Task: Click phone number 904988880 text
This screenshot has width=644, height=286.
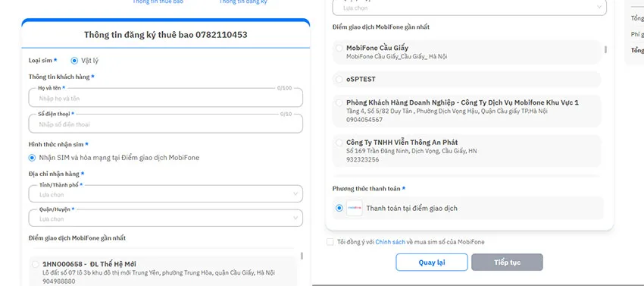Action: click(59, 281)
